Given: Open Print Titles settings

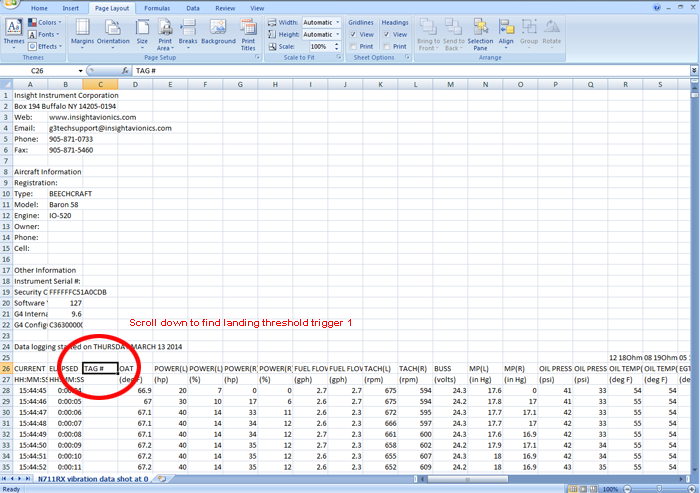Looking at the screenshot, I should point(248,34).
